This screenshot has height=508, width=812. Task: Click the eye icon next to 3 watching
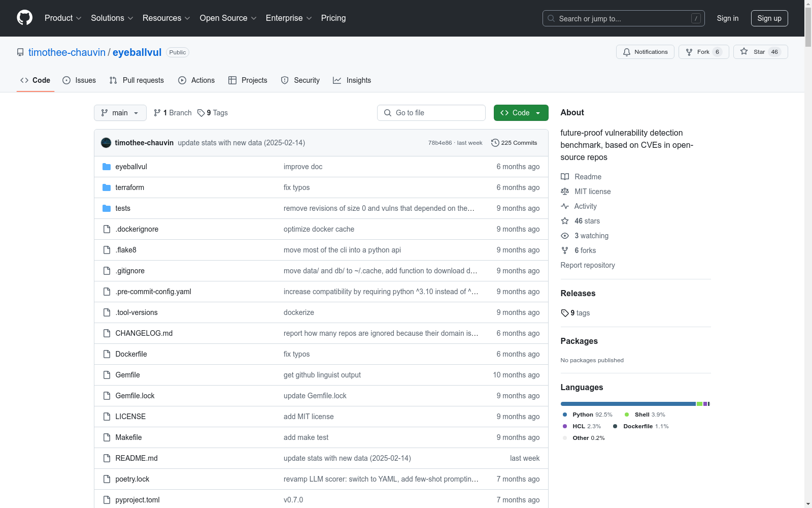pyautogui.click(x=565, y=236)
